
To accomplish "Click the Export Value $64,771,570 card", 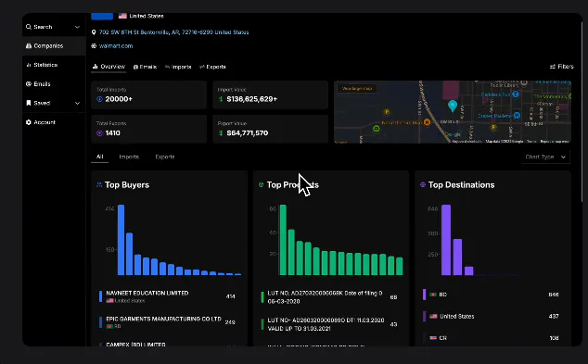I will (x=271, y=129).
